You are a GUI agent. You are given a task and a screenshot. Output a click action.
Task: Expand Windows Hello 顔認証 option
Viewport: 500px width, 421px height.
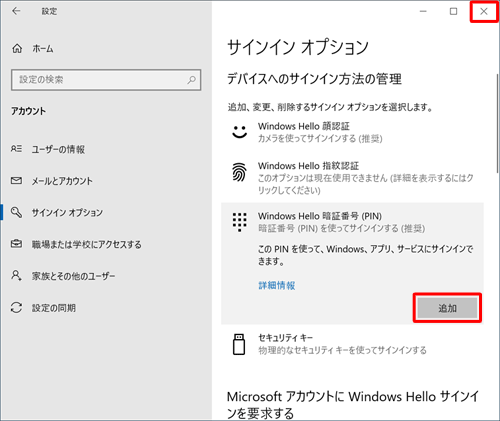click(352, 132)
